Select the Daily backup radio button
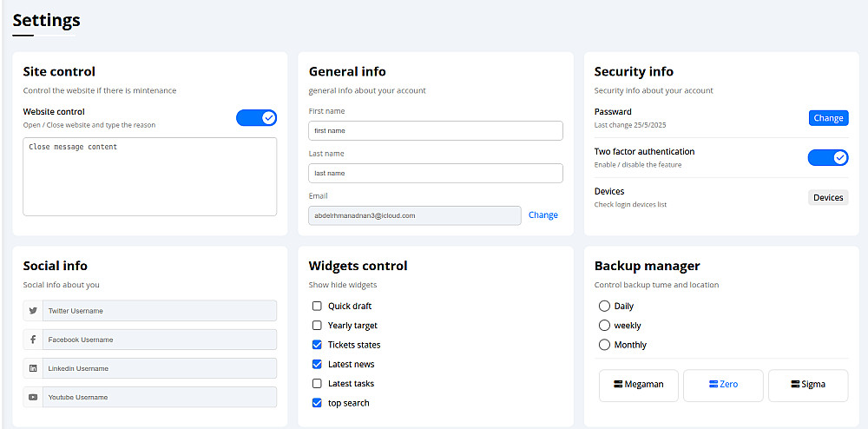The width and height of the screenshot is (868, 429). tap(604, 306)
